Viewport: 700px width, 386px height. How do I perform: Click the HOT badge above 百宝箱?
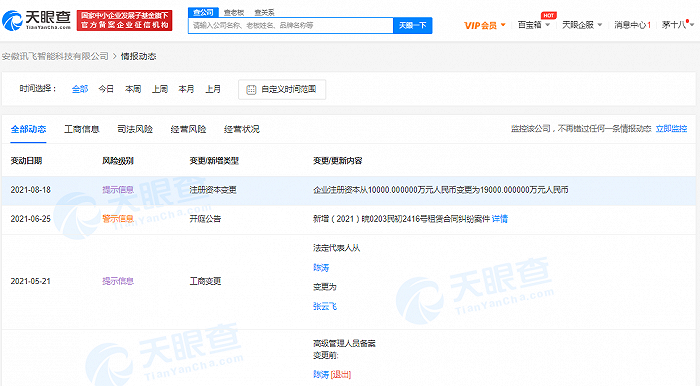click(549, 15)
